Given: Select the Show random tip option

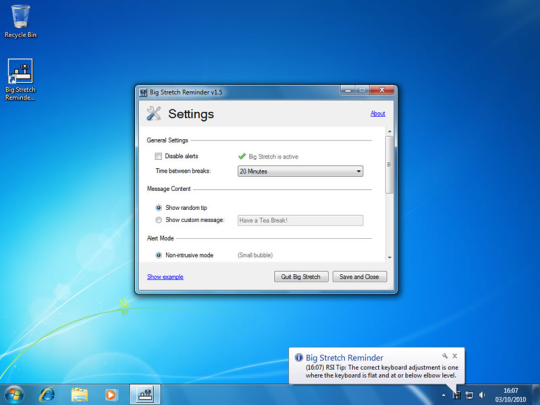Looking at the screenshot, I should pyautogui.click(x=158, y=208).
